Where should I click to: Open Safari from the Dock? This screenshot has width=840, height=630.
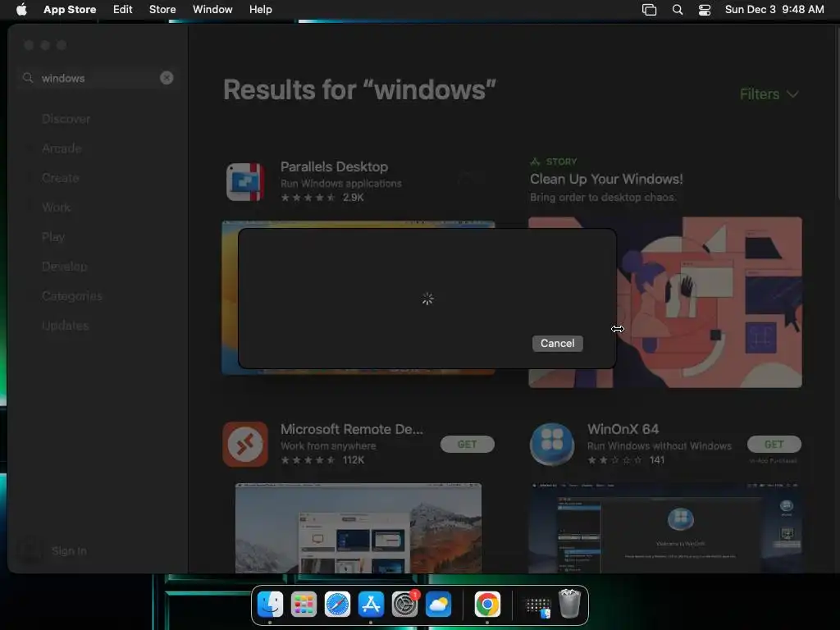[337, 605]
